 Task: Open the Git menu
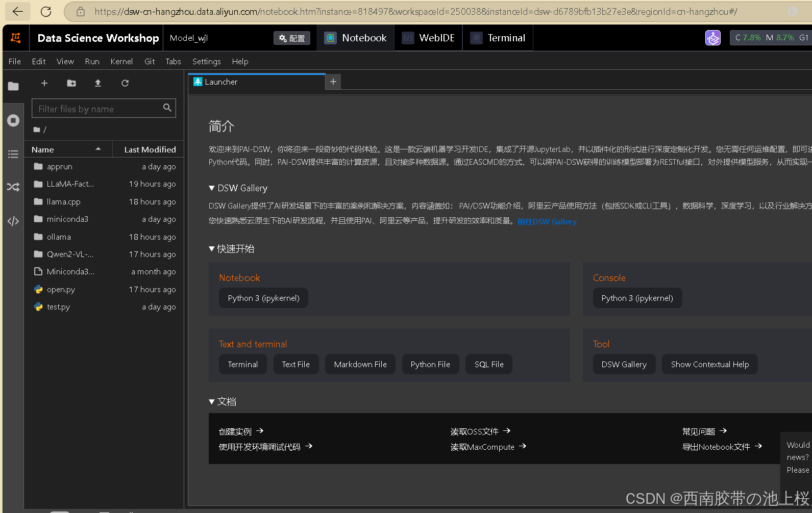(x=150, y=61)
